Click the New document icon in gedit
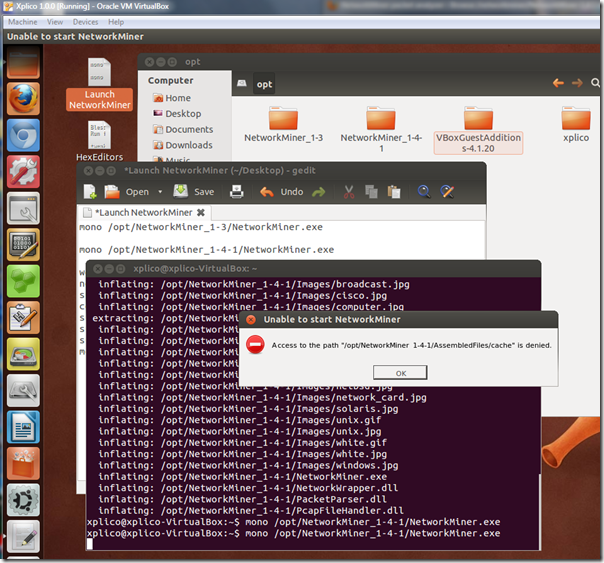Image resolution: width=604 pixels, height=563 pixels. 90,191
